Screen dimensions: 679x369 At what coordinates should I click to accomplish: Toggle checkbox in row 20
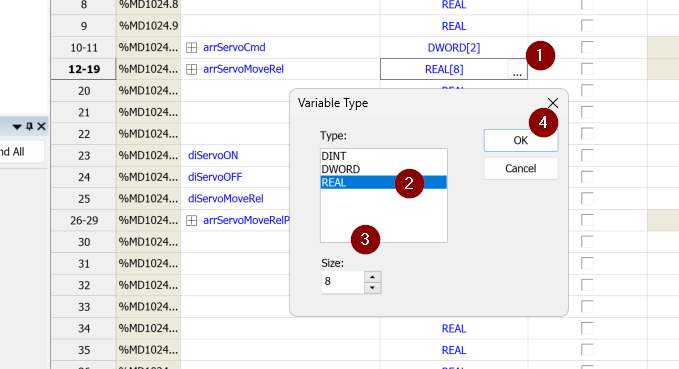(587, 91)
